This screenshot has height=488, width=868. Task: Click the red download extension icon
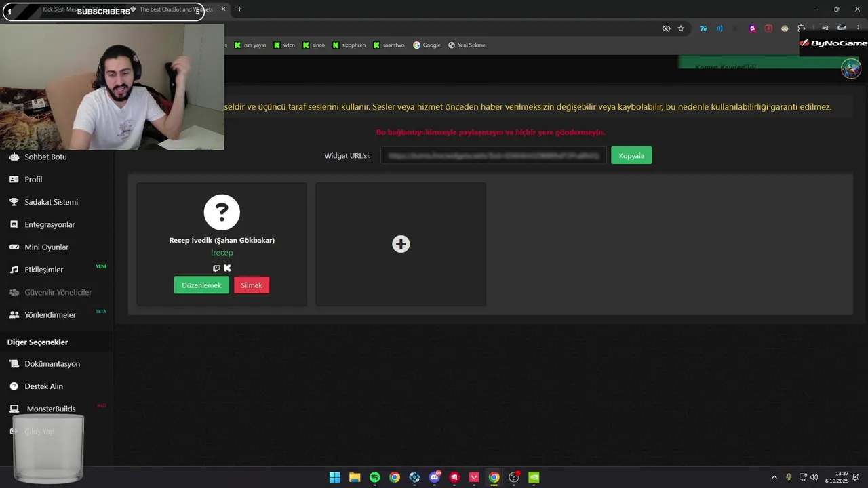(768, 28)
